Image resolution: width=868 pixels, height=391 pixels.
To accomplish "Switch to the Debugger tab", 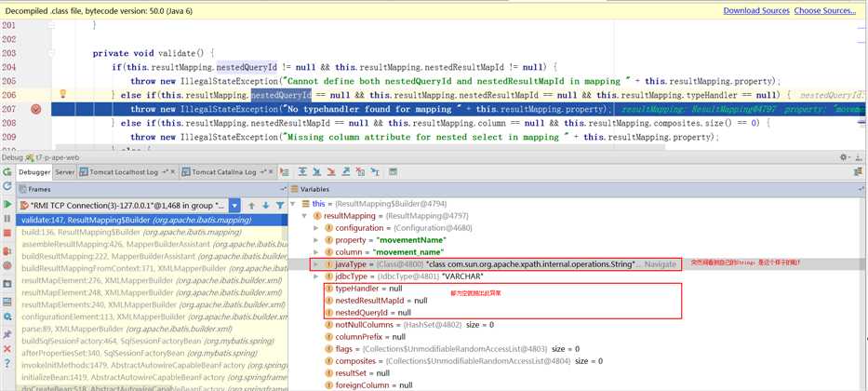I will coord(34,172).
